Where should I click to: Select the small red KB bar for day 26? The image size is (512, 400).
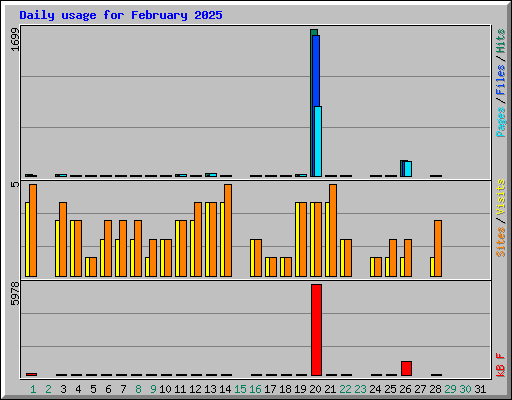[x=406, y=368]
